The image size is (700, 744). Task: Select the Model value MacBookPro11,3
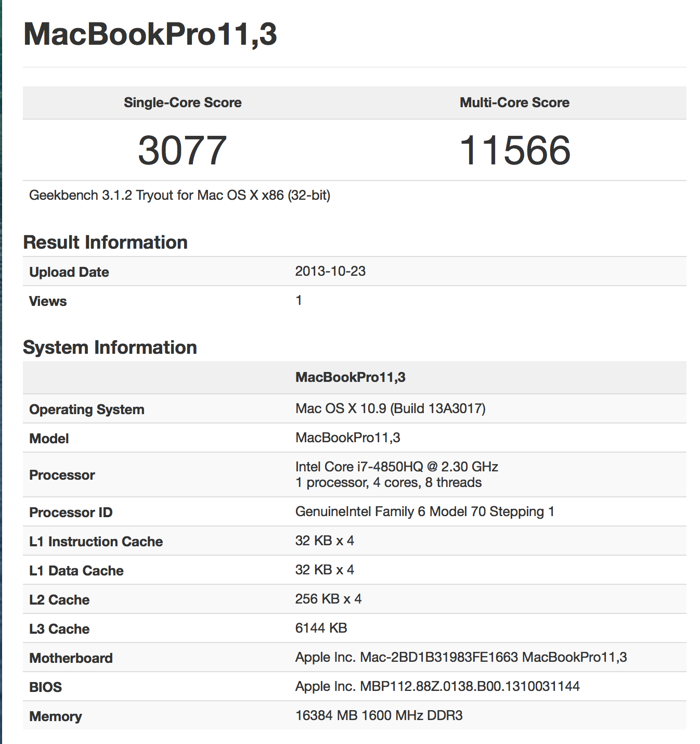click(348, 438)
